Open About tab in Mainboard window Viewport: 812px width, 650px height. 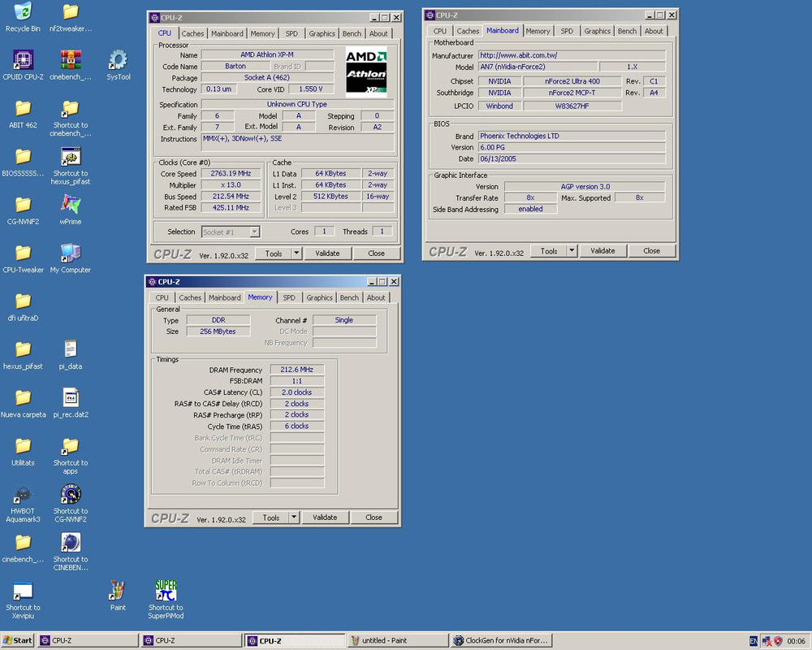pyautogui.click(x=654, y=31)
